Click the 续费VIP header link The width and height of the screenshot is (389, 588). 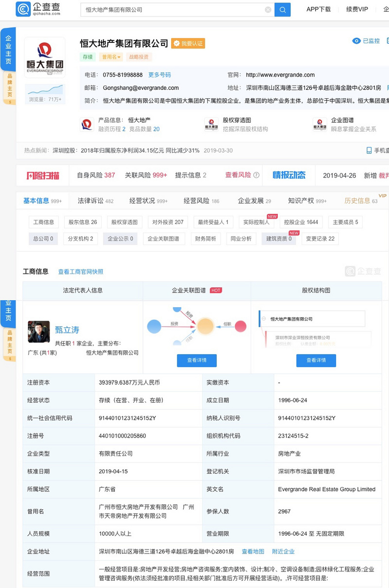(x=357, y=9)
